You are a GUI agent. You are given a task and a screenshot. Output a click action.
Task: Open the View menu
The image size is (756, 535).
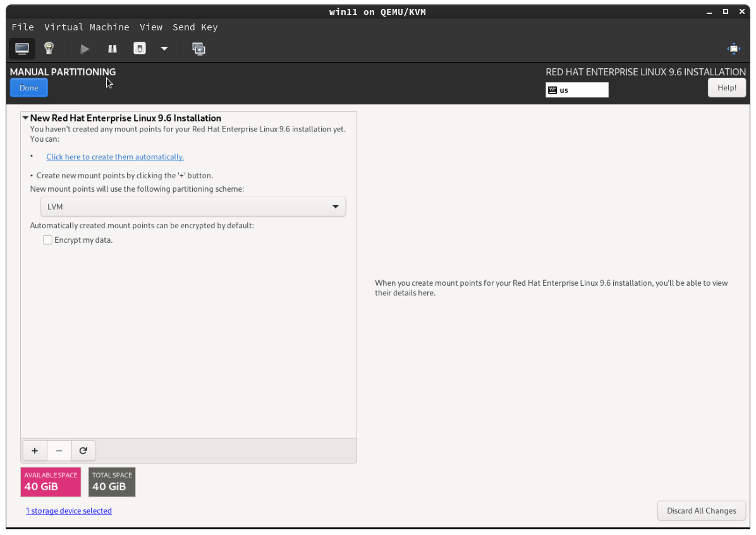coord(152,27)
